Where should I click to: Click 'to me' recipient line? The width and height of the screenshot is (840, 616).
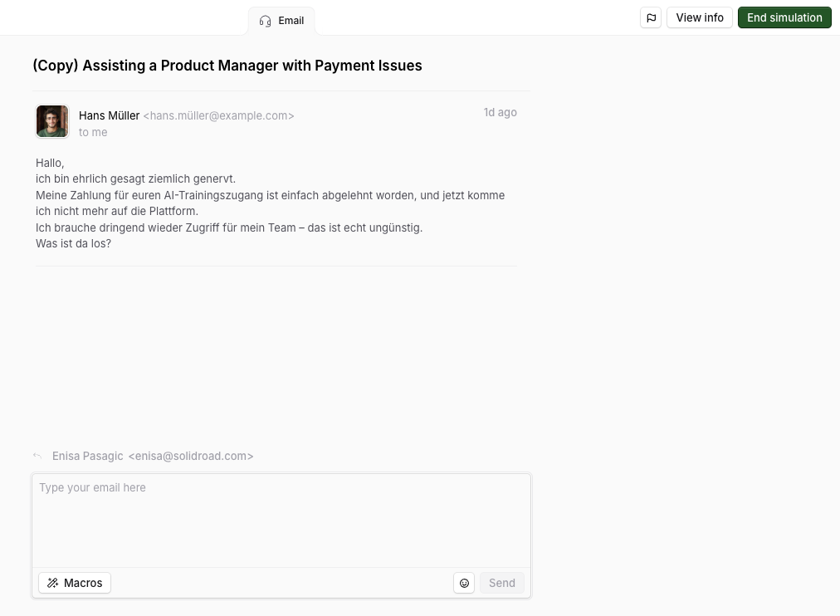click(93, 132)
